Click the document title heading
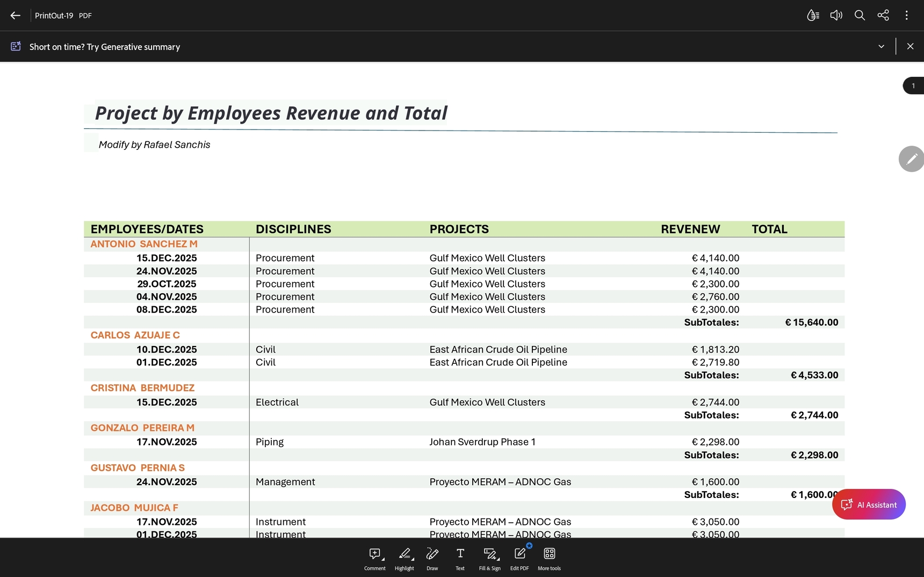Image resolution: width=924 pixels, height=577 pixels. tap(271, 113)
